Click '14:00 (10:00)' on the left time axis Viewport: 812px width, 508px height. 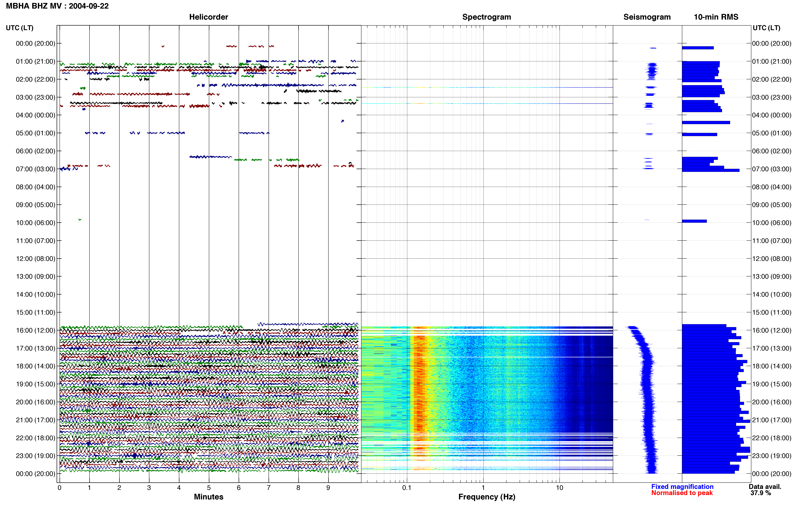[x=36, y=294]
